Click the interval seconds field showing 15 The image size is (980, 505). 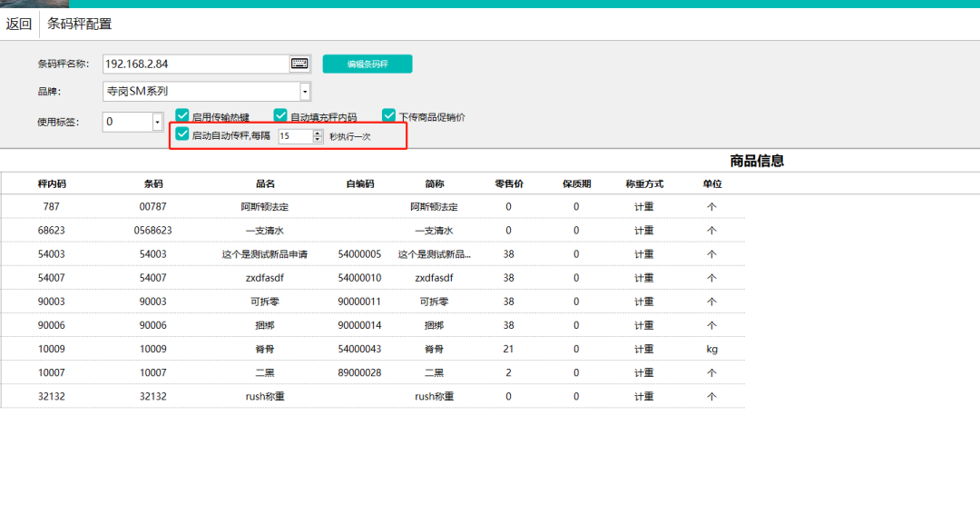(x=294, y=135)
